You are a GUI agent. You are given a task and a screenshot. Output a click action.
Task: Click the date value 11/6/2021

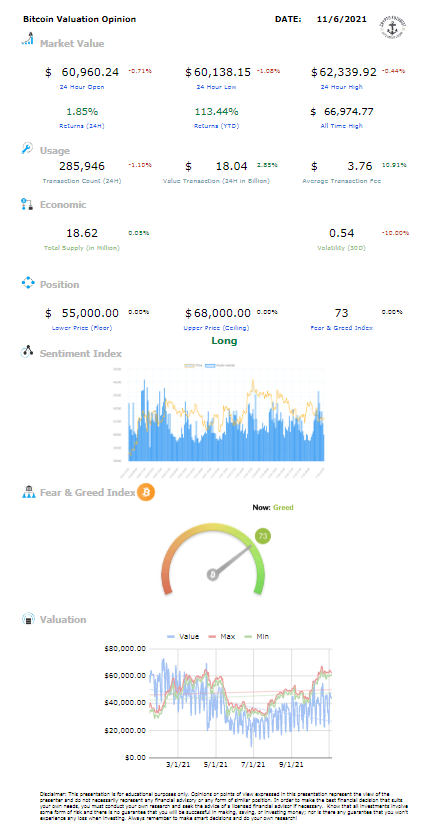coord(342,19)
